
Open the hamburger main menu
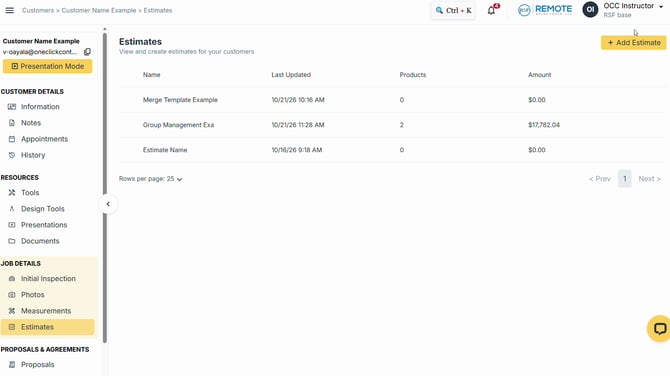click(x=9, y=10)
